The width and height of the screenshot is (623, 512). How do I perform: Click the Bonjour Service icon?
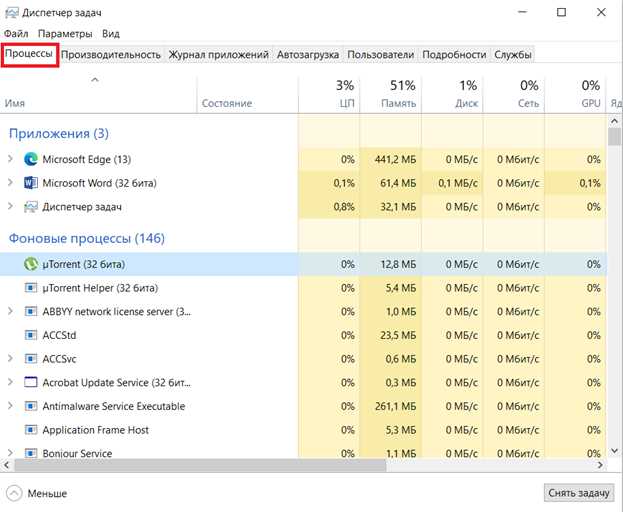pos(31,453)
